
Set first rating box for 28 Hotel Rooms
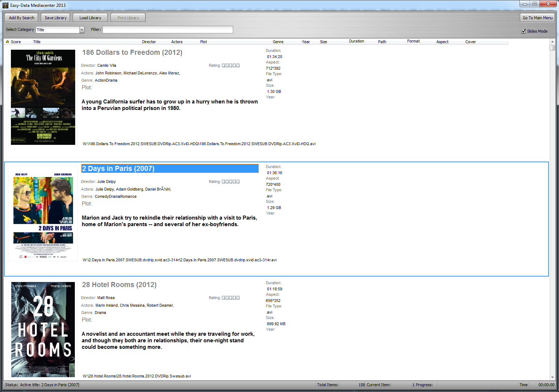[x=223, y=298]
